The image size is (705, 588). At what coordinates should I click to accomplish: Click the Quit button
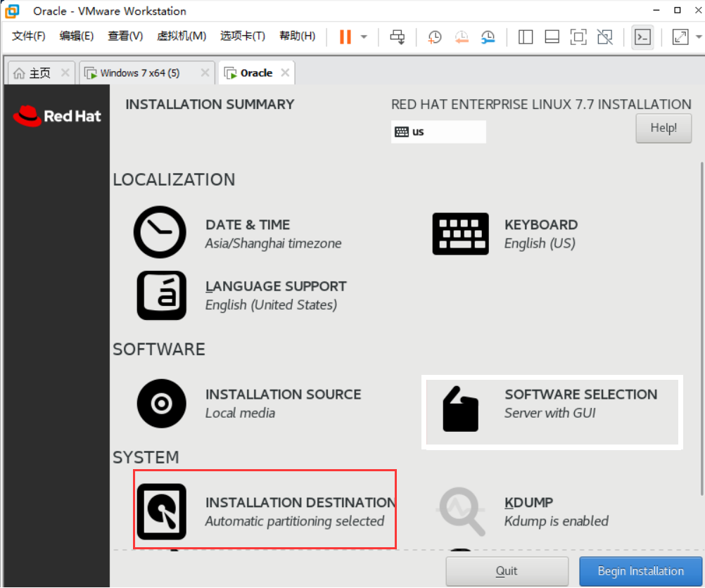[x=507, y=571]
